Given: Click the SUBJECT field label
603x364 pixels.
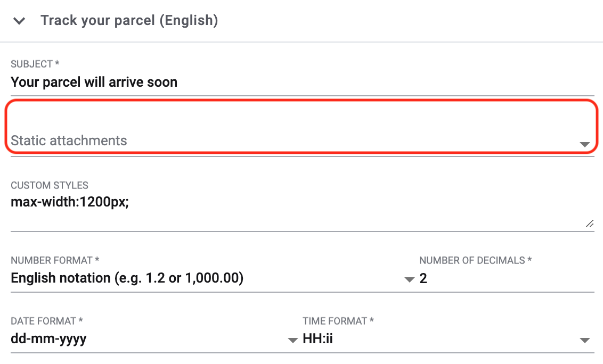Looking at the screenshot, I should click(x=34, y=64).
